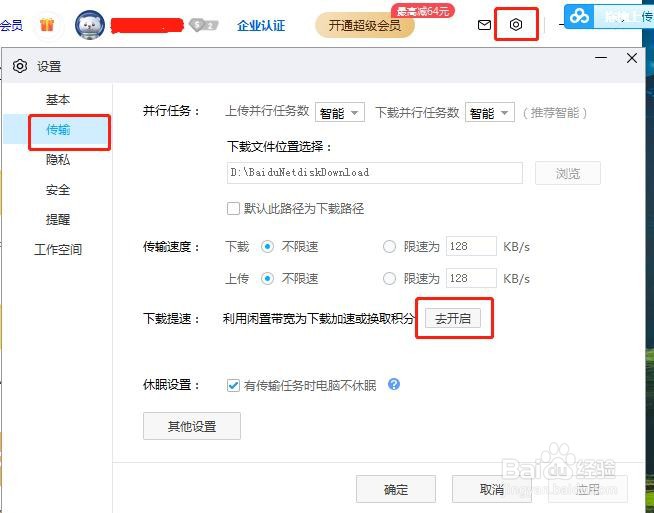The height and width of the screenshot is (513, 654).
Task: Click the blue help question mark icon
Action: (x=394, y=384)
